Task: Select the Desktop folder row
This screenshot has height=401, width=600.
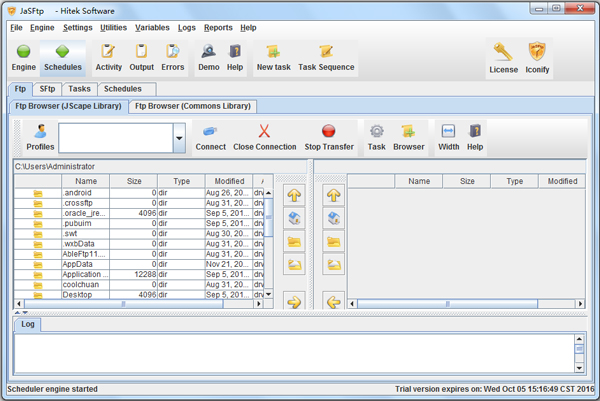Action: coord(139,295)
